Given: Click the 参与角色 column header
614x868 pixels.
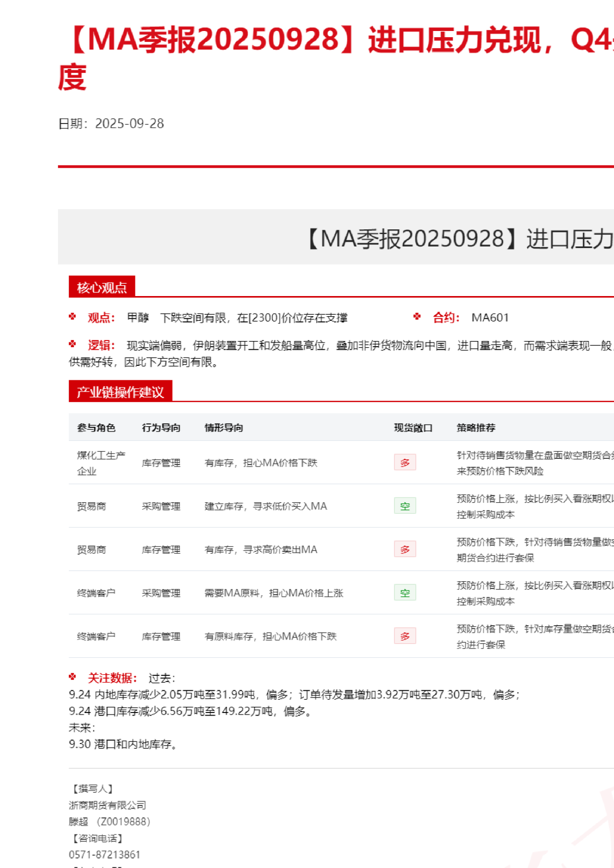Looking at the screenshot, I should [96, 428].
